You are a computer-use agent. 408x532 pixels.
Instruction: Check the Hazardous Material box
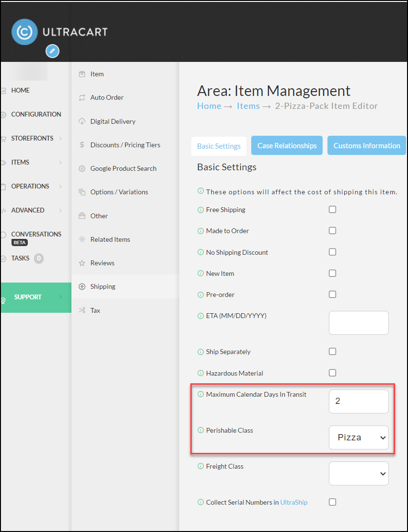tap(332, 373)
